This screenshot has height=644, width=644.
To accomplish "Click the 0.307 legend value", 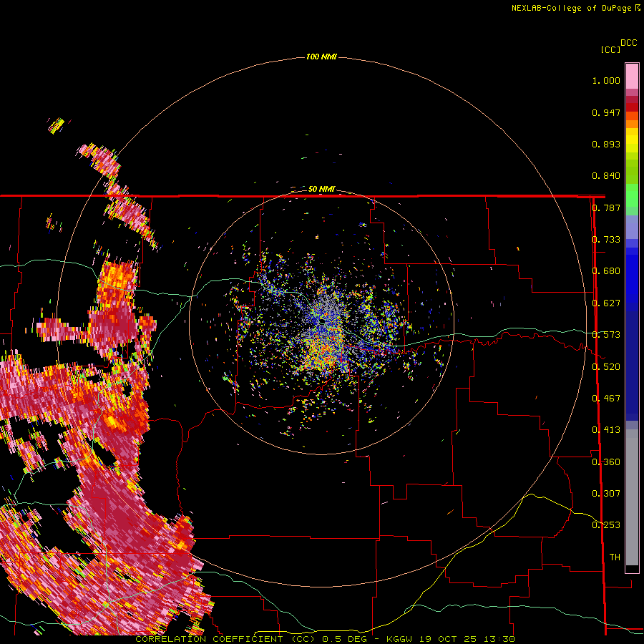I will (x=606, y=494).
